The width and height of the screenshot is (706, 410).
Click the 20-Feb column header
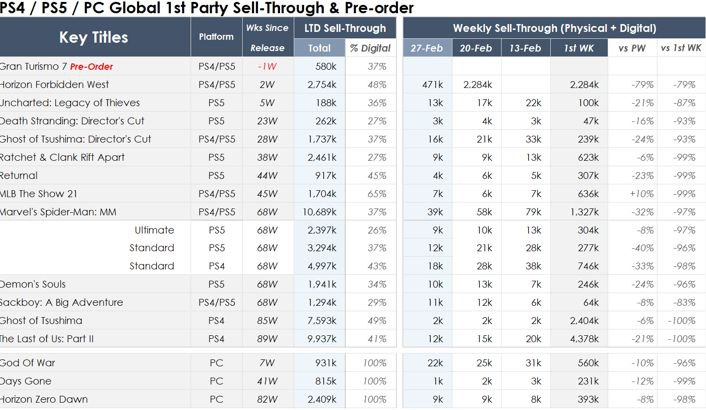coord(476,48)
